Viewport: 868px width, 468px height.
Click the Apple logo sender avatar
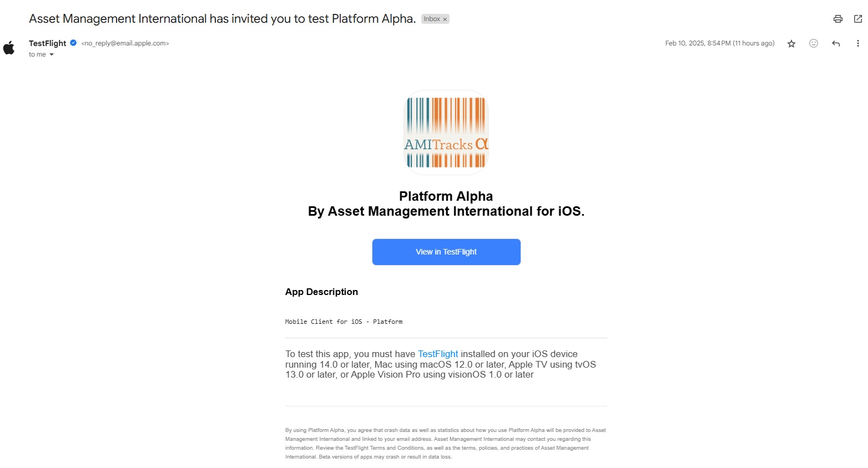9,48
